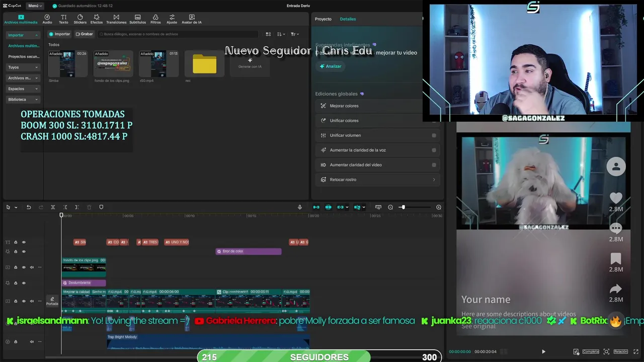Open the filter dropdown in media panel
This screenshot has width=644, height=362.
pos(295,34)
